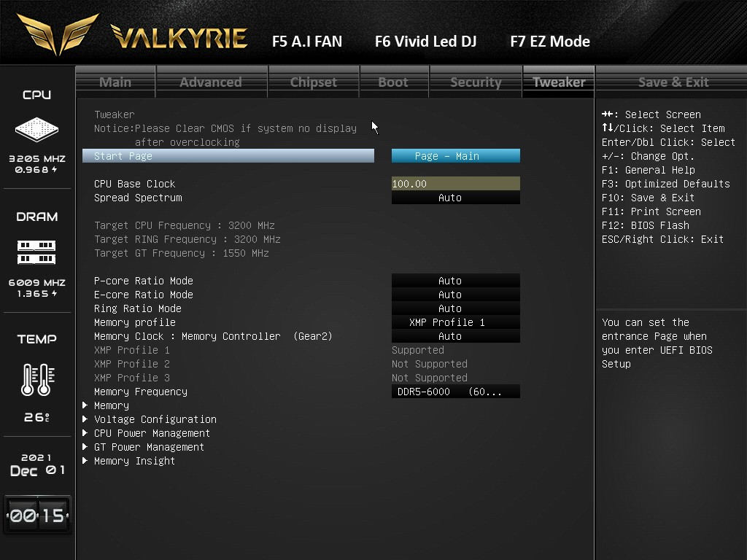Open Memory profile XMP Profile 1 dropdown
Viewport: 747px width, 560px height.
coord(456,322)
